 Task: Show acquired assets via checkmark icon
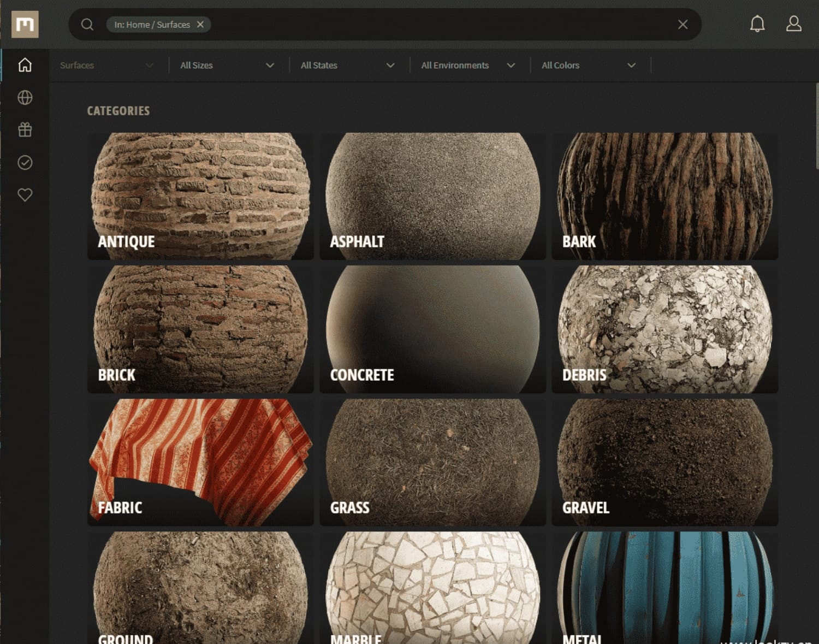(x=25, y=163)
